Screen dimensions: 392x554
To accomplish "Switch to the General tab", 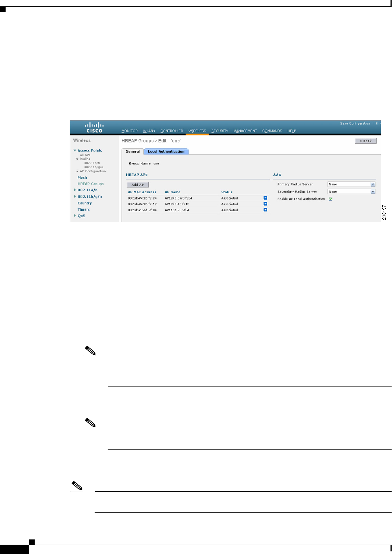I will (133, 151).
